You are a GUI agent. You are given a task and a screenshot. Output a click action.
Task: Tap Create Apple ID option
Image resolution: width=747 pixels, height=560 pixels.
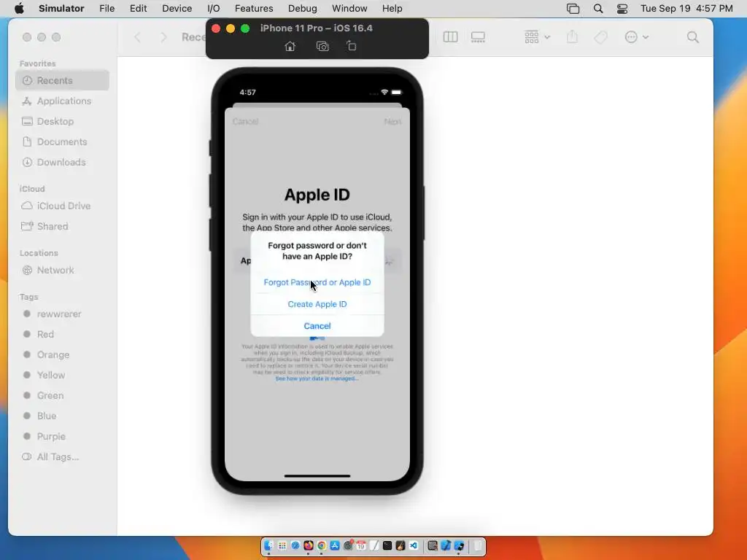tap(317, 304)
